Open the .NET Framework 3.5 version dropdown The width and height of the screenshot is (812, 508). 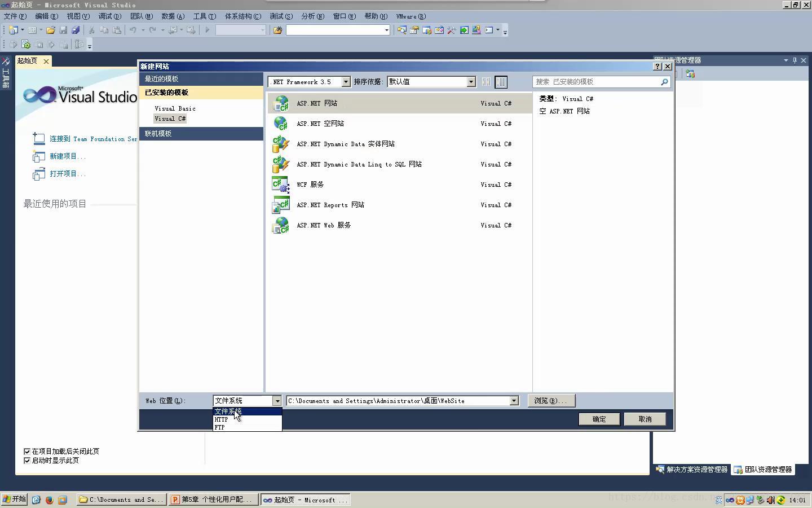346,82
